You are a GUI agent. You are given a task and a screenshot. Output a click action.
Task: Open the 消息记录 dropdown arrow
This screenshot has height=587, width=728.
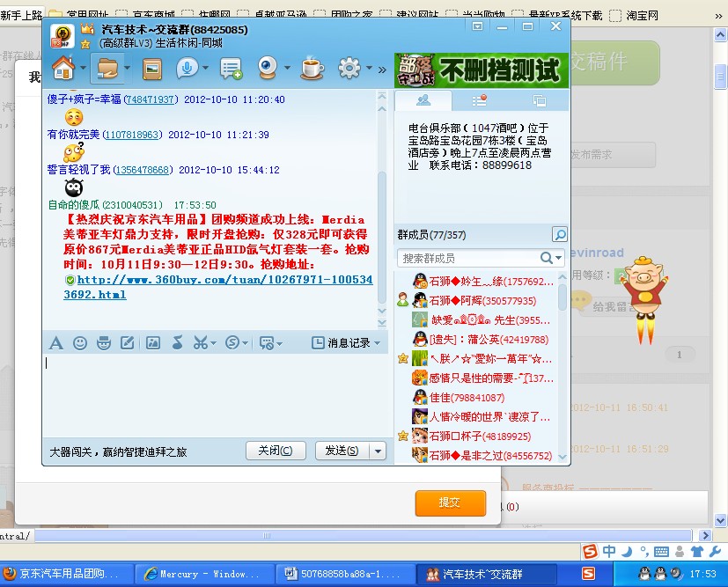[x=378, y=343]
